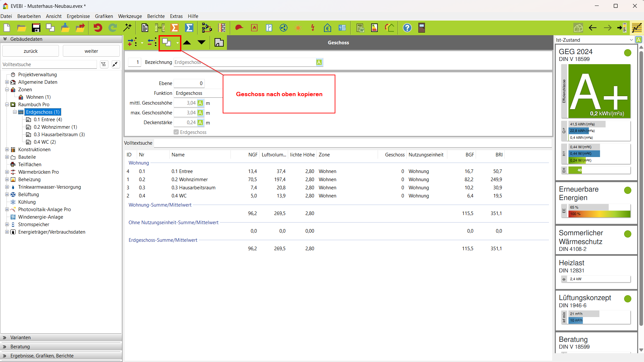The width and height of the screenshot is (644, 362).
Task: Click the brown door exit icon
Action: [422, 28]
